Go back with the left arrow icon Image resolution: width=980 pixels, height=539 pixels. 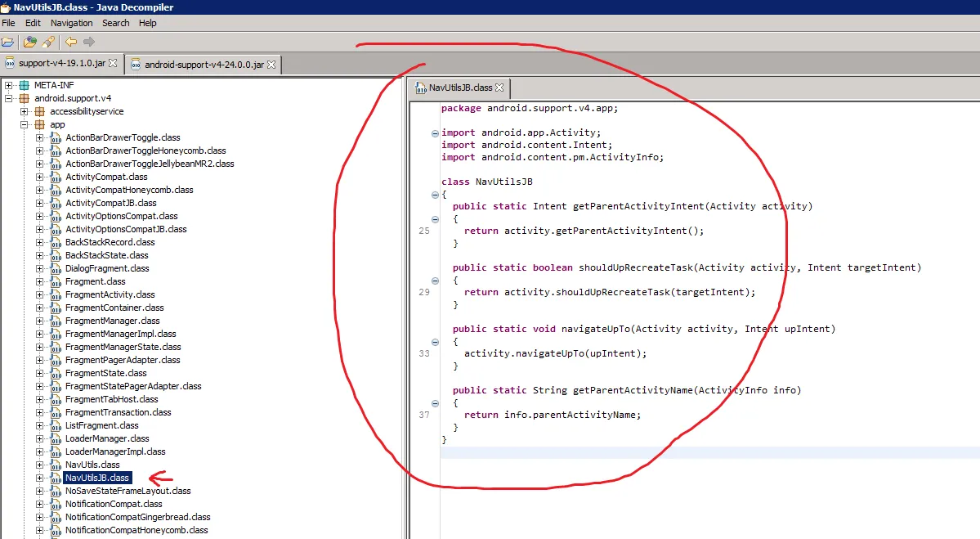click(x=70, y=42)
